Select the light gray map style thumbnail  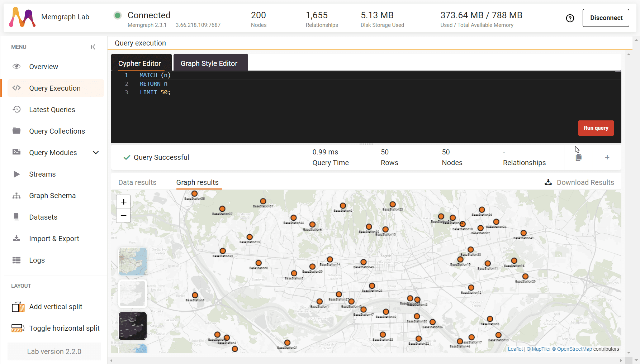click(133, 294)
